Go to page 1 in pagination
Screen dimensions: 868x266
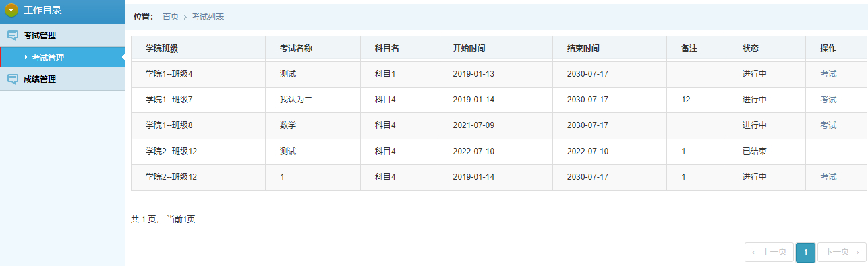(x=805, y=253)
